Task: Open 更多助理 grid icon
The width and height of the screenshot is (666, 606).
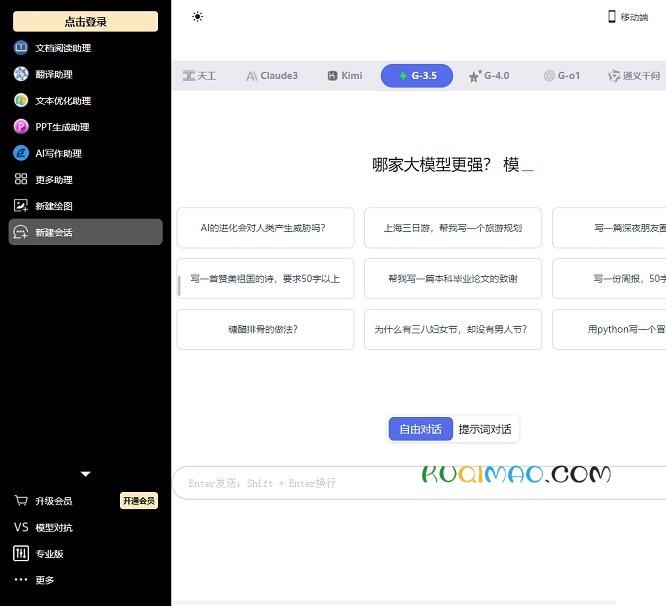Action: click(x=21, y=179)
